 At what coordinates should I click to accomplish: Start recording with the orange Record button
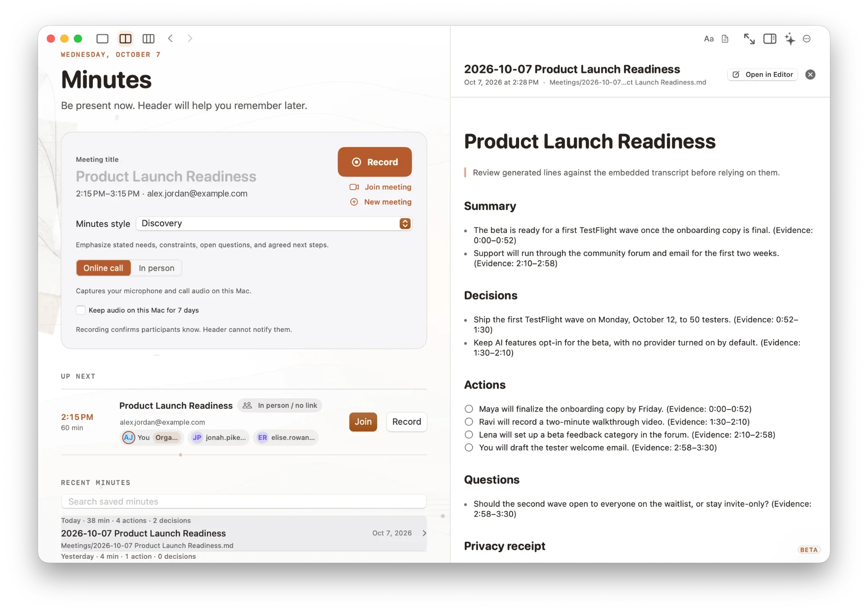point(375,162)
